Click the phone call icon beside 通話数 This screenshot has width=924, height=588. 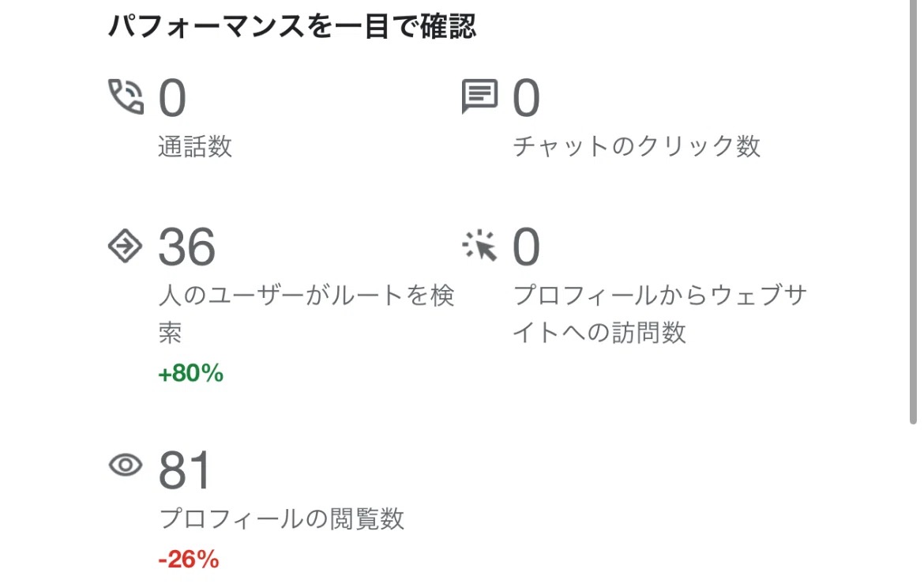click(x=126, y=97)
